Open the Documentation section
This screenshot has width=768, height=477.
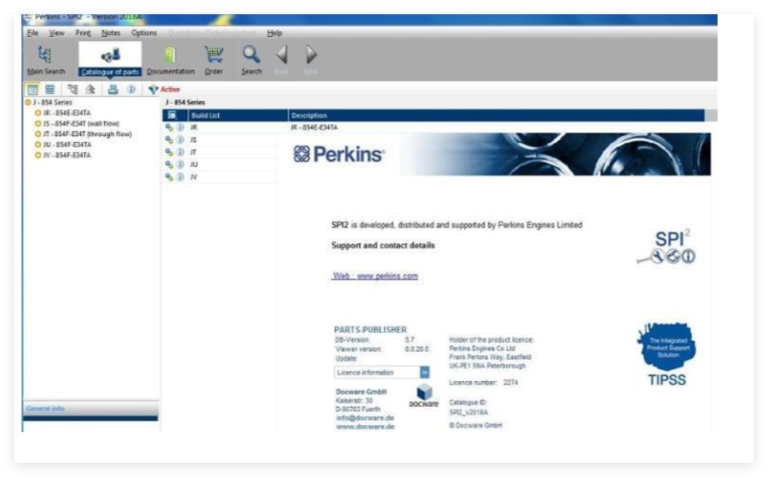point(170,60)
